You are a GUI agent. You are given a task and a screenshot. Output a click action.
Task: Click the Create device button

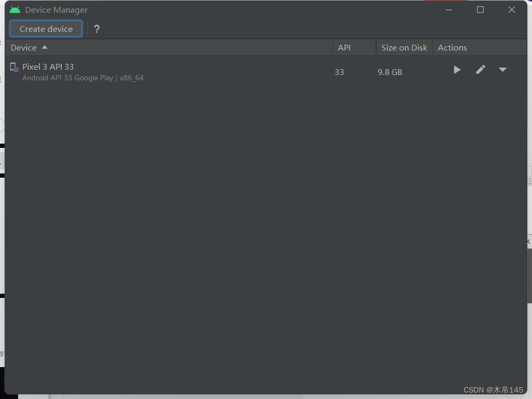pos(46,29)
